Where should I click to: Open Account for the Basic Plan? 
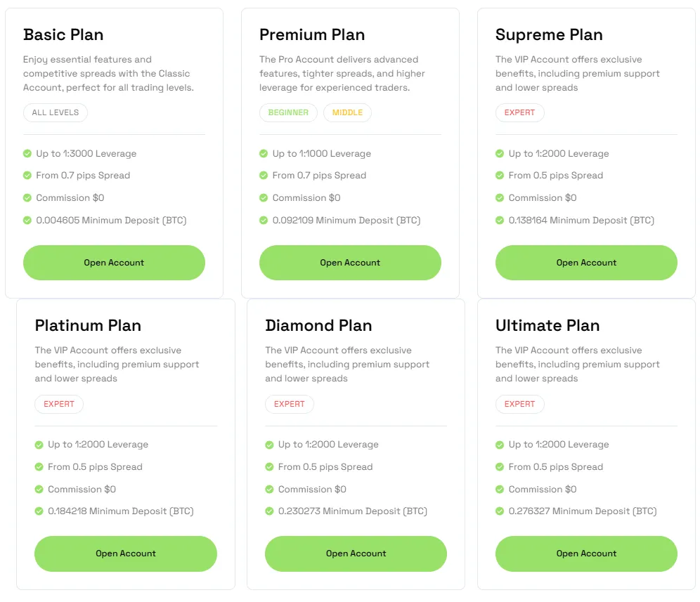point(114,262)
